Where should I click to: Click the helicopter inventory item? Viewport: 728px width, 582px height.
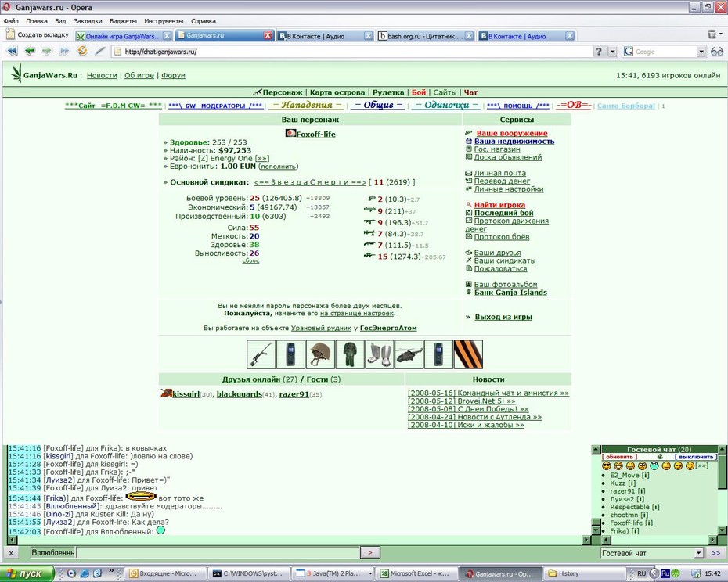[x=409, y=354]
